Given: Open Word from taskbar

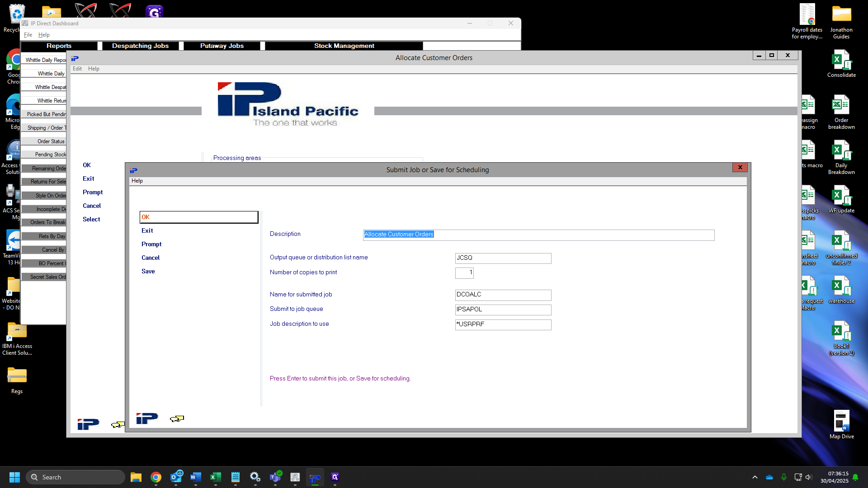Looking at the screenshot, I should [196, 477].
